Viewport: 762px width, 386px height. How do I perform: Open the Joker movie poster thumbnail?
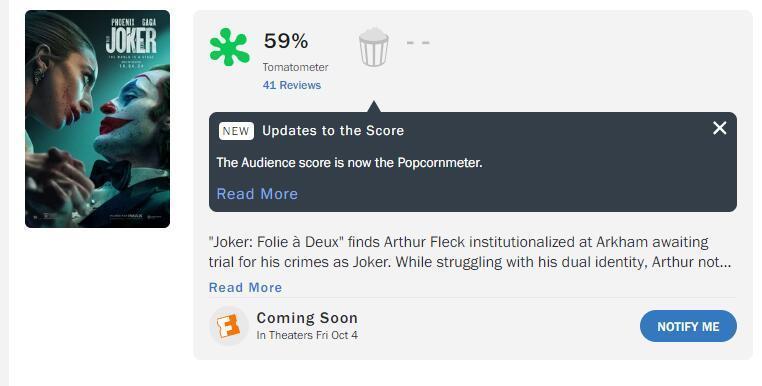tap(98, 119)
